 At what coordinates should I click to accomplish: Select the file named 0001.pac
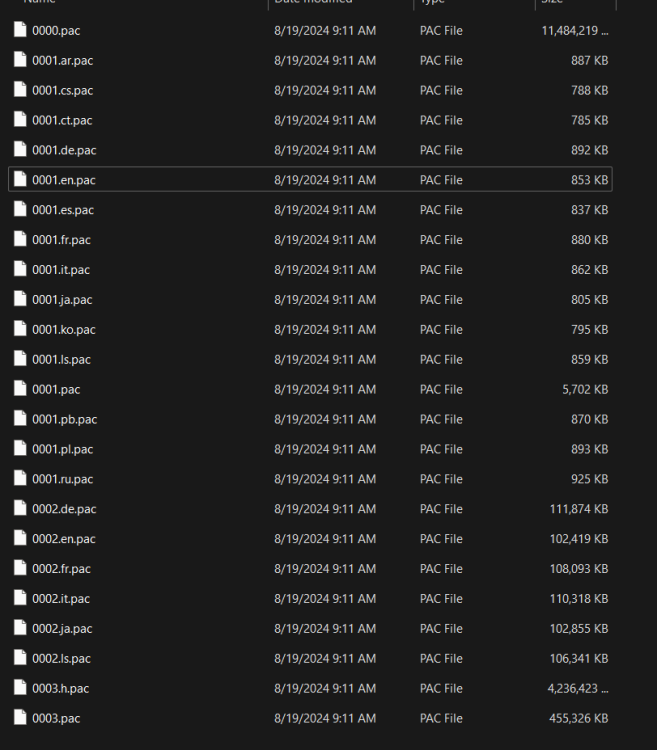(55, 389)
